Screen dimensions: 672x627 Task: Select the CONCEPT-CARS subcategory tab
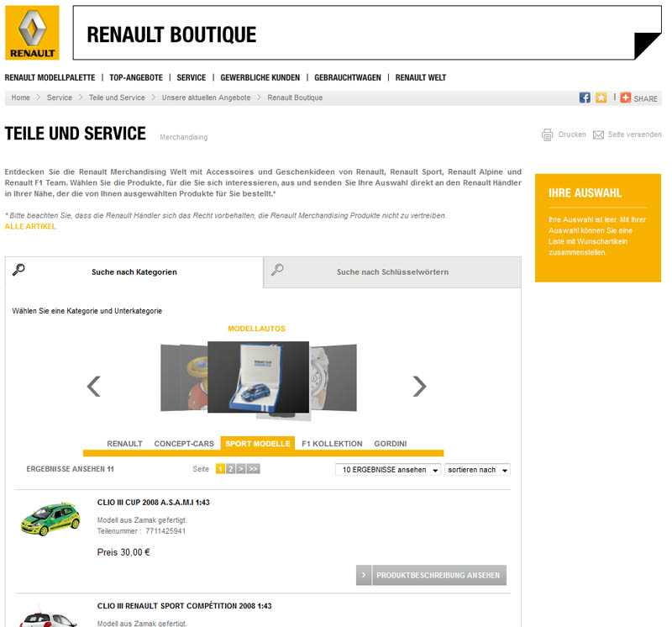click(x=184, y=444)
